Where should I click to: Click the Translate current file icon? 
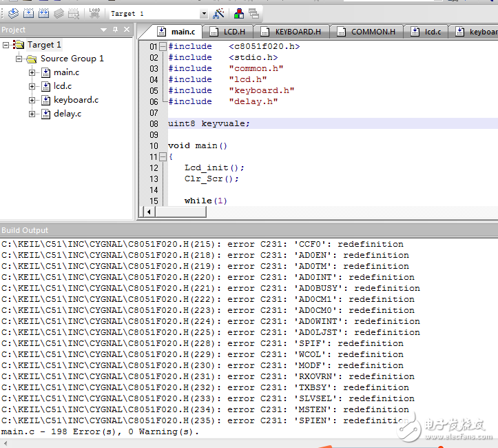point(13,13)
